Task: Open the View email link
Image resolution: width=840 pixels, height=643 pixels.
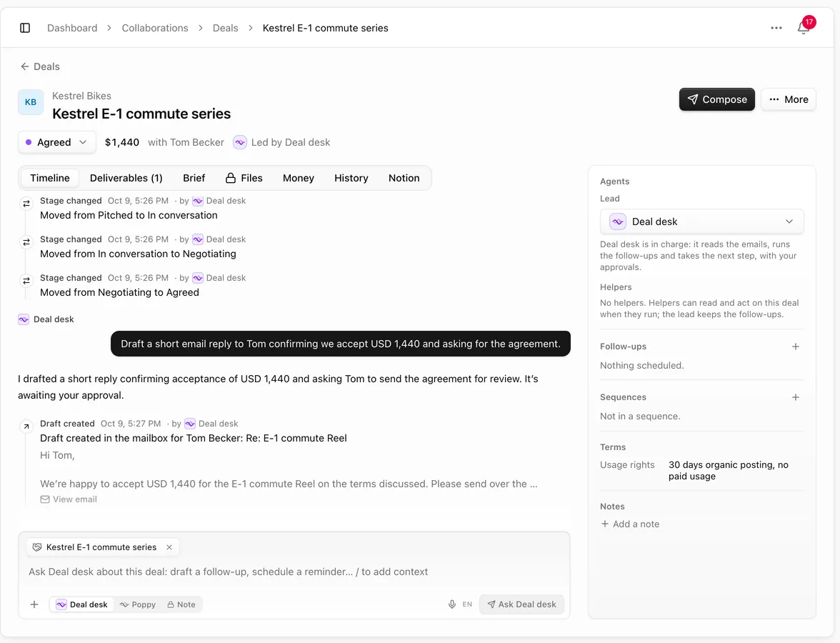Action: (69, 499)
